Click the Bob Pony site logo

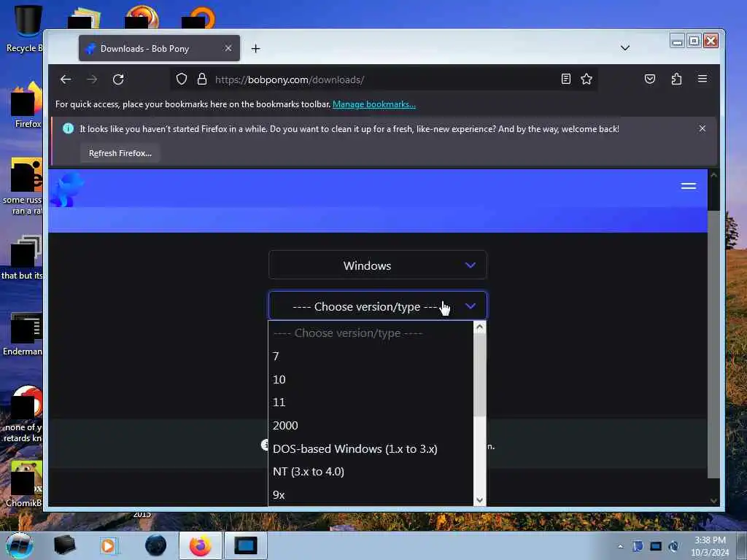click(x=66, y=190)
